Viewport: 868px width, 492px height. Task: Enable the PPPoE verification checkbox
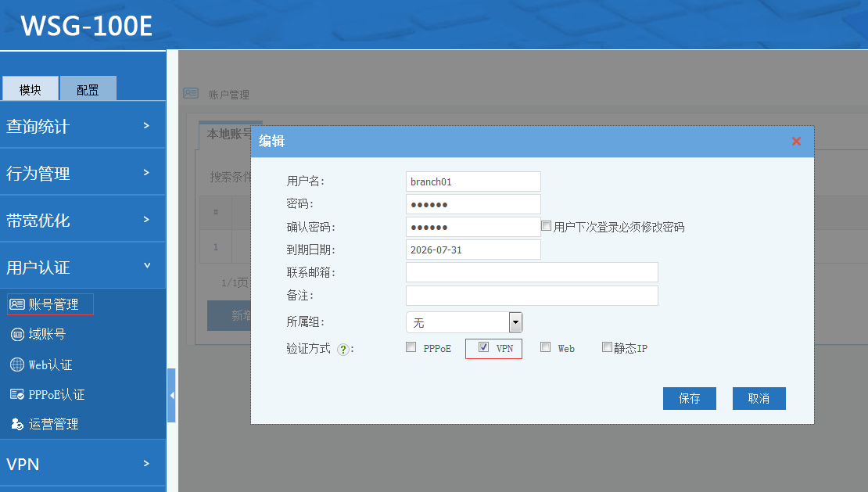tap(411, 348)
